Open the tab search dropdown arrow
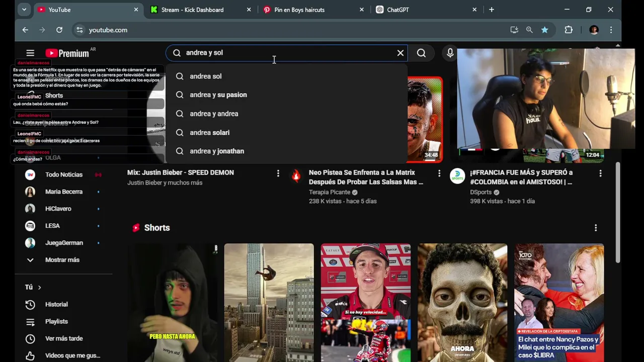Viewport: 644px width, 362px height. [x=24, y=10]
